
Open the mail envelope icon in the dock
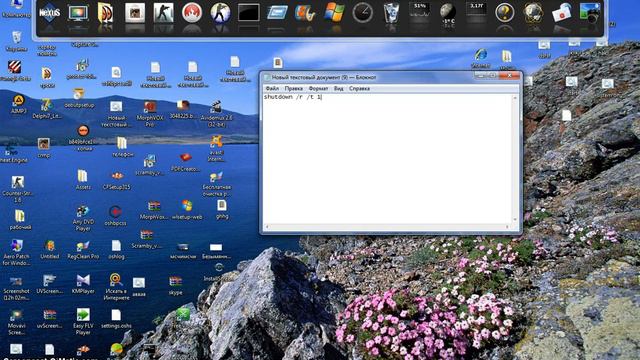pos(562,13)
